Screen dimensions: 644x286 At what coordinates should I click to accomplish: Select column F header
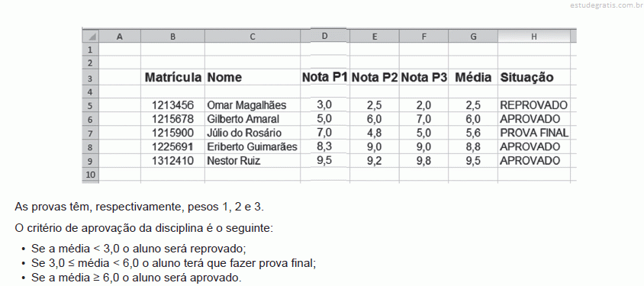pyautogui.click(x=423, y=37)
